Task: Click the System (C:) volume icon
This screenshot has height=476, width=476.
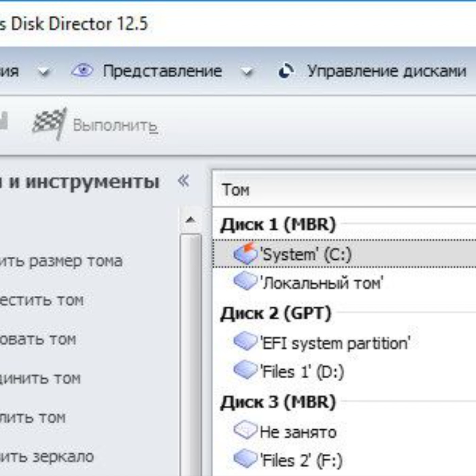Action: pyautogui.click(x=245, y=254)
